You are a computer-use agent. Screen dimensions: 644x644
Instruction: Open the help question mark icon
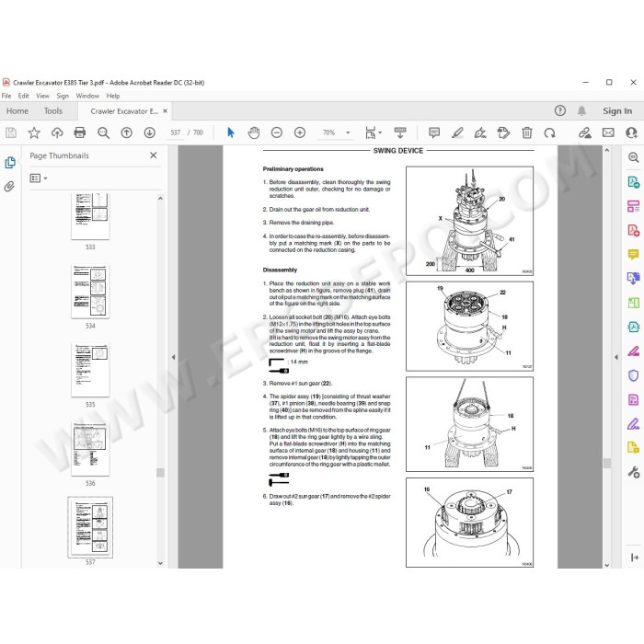(x=559, y=110)
